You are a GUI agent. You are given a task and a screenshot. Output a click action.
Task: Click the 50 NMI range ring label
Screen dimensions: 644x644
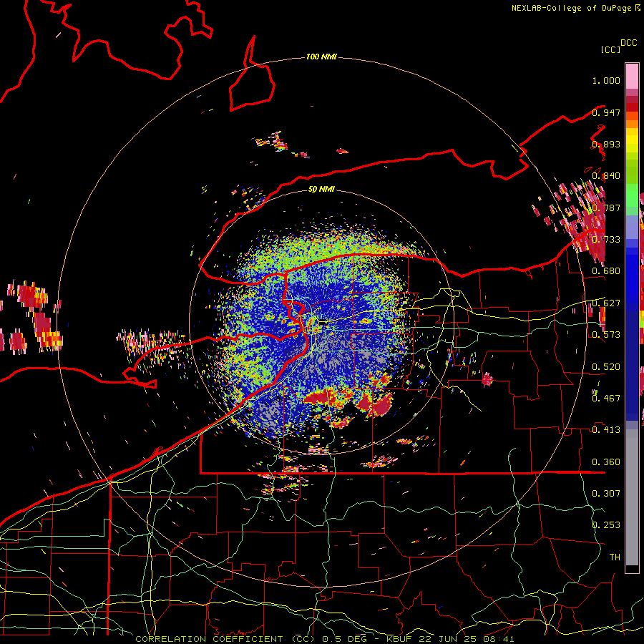pyautogui.click(x=321, y=189)
